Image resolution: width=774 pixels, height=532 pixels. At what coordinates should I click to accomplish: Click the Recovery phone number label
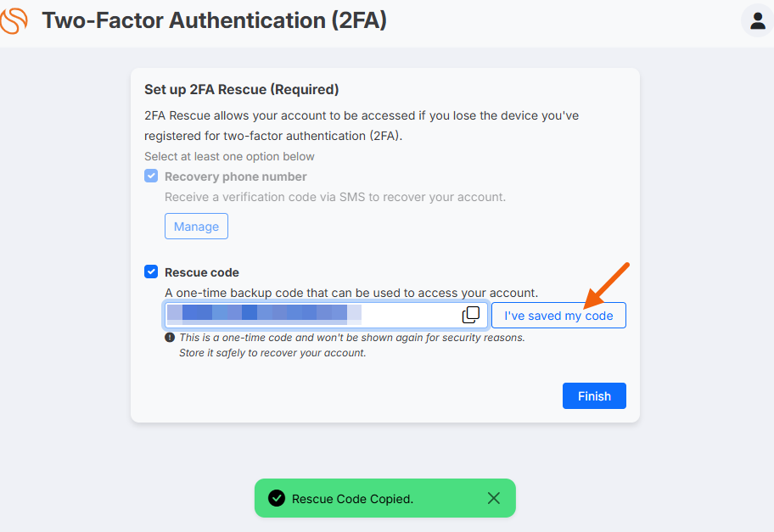235,176
